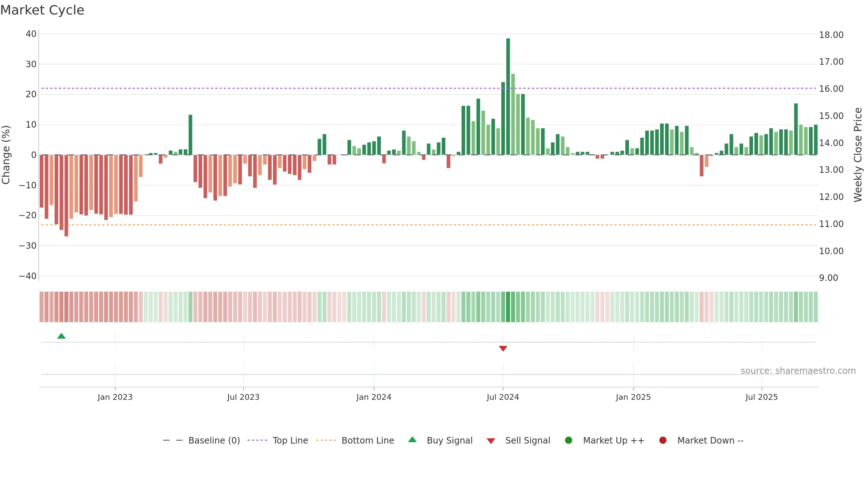Click the Weekly Close Price axis title
868x488 pixels.
(858, 155)
